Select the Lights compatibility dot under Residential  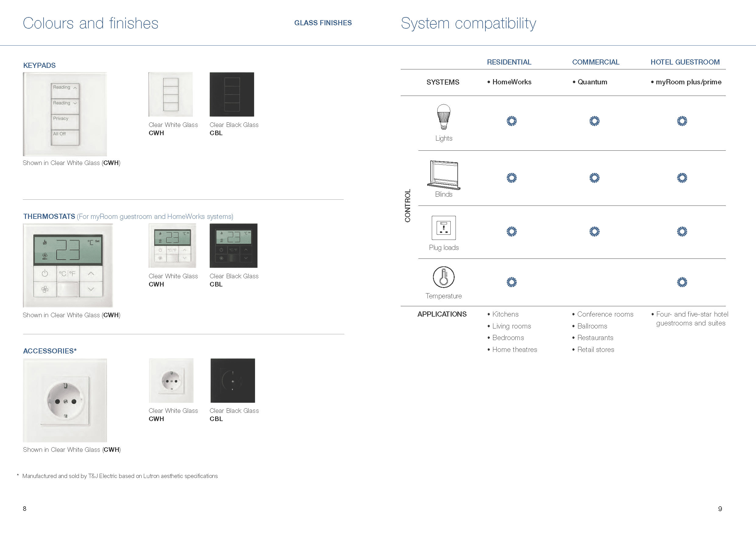[x=512, y=121]
